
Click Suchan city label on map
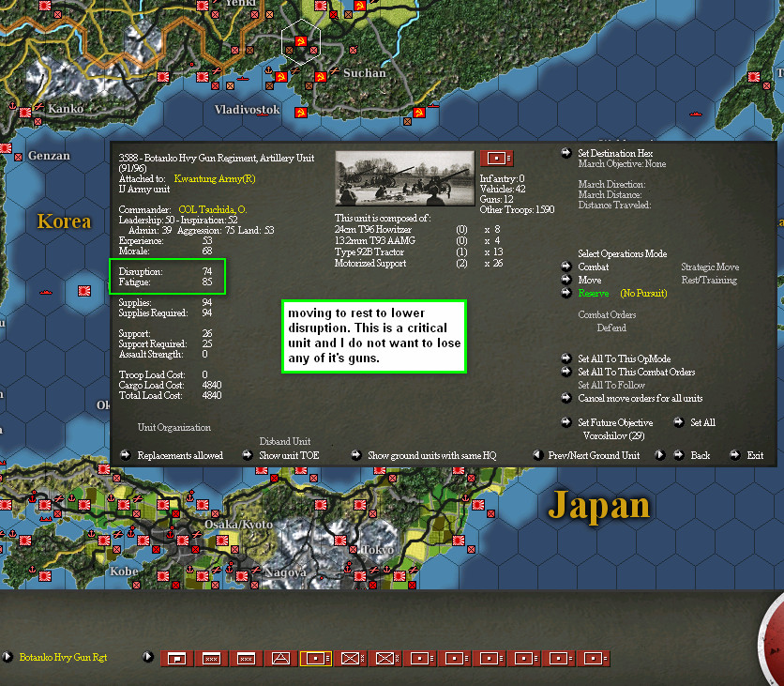365,73
